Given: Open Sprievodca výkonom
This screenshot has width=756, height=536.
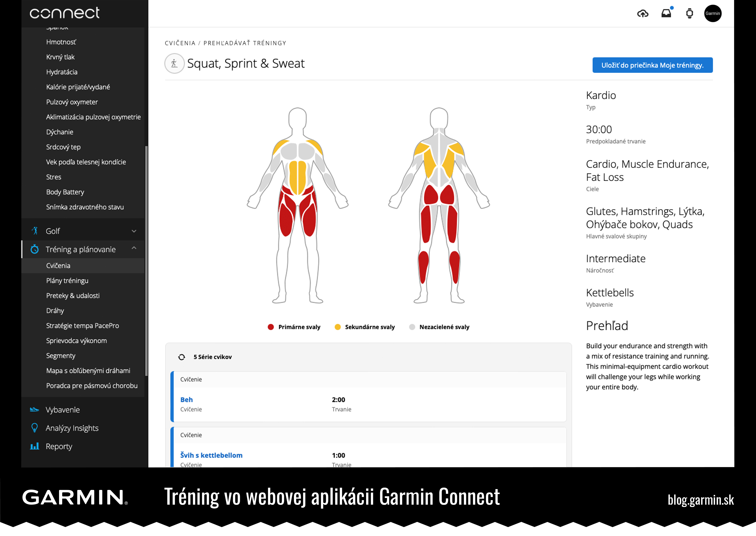Looking at the screenshot, I should pos(77,341).
